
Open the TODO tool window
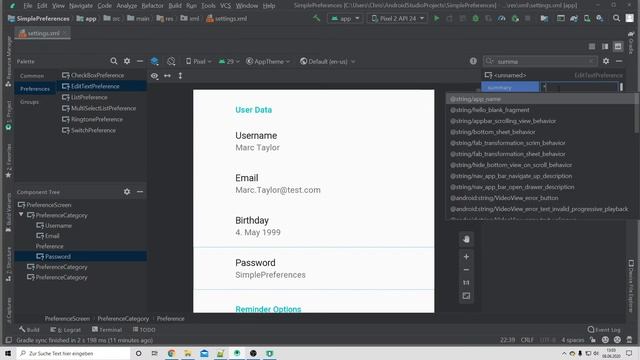144,329
